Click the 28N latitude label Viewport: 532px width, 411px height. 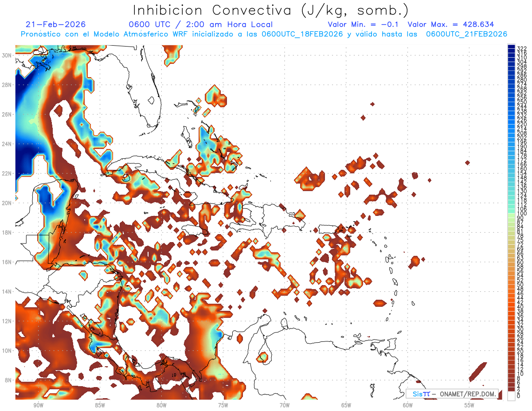coord(8,85)
